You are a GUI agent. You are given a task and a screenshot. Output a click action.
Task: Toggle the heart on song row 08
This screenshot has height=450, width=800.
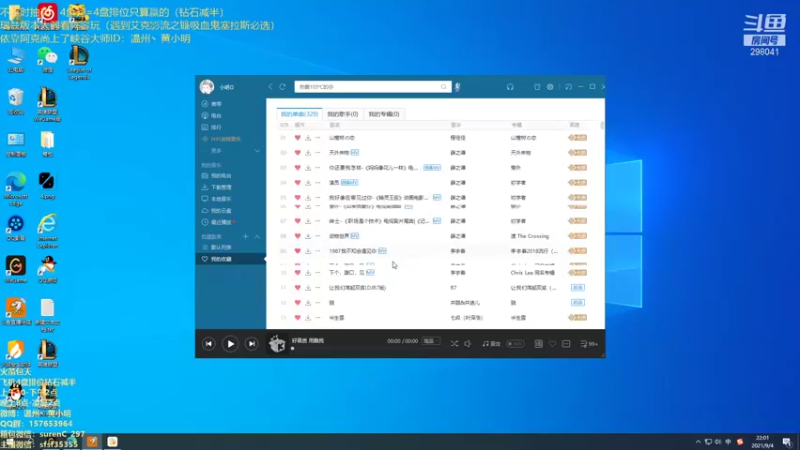(297, 236)
